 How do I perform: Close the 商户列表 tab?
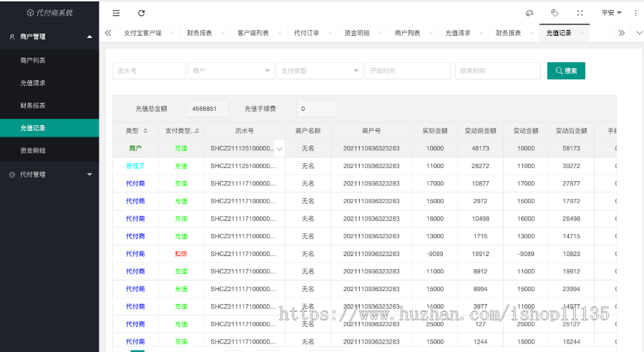click(431, 34)
